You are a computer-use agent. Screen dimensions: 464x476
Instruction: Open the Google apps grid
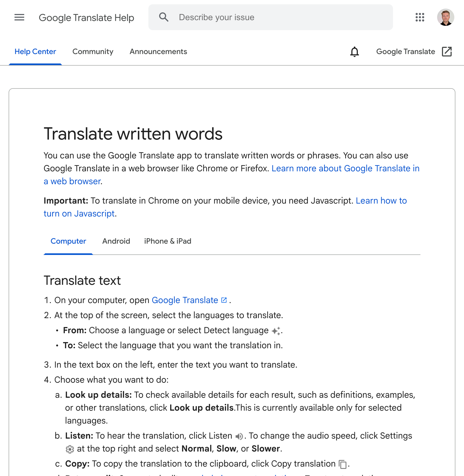(420, 17)
